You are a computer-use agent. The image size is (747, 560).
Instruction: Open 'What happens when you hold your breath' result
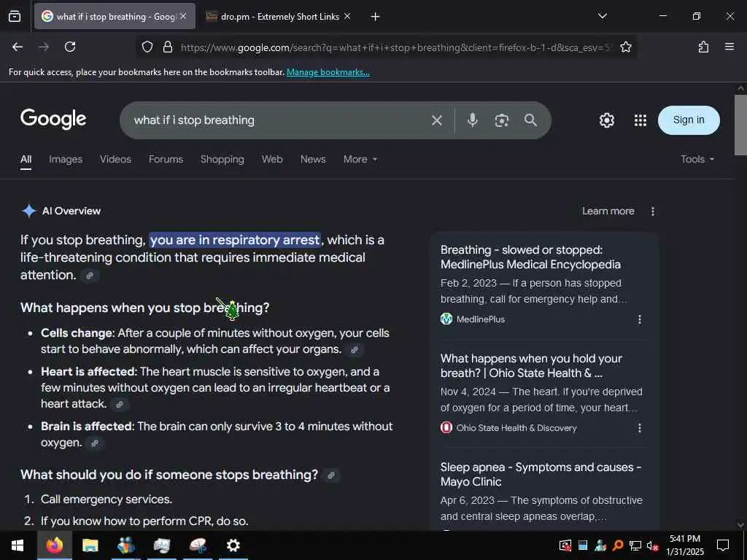tap(531, 366)
